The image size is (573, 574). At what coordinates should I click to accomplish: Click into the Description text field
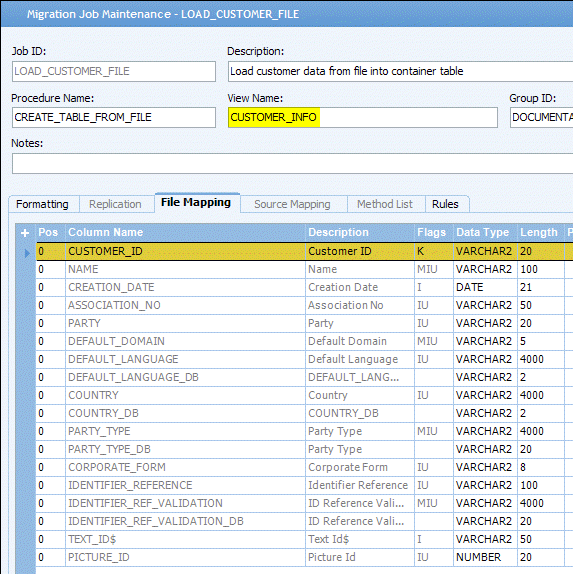click(x=400, y=71)
